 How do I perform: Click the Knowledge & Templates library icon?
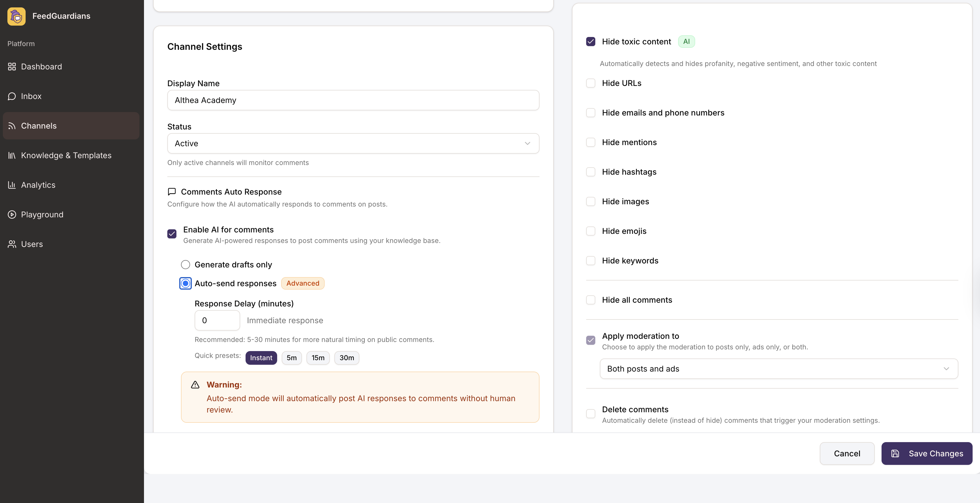click(x=12, y=155)
